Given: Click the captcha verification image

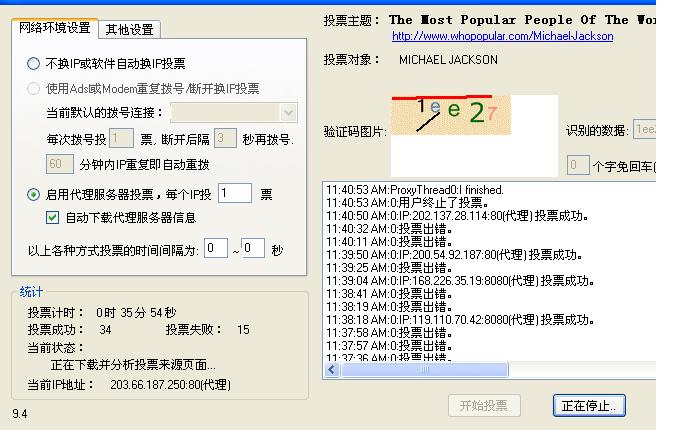Looking at the screenshot, I should click(451, 115).
